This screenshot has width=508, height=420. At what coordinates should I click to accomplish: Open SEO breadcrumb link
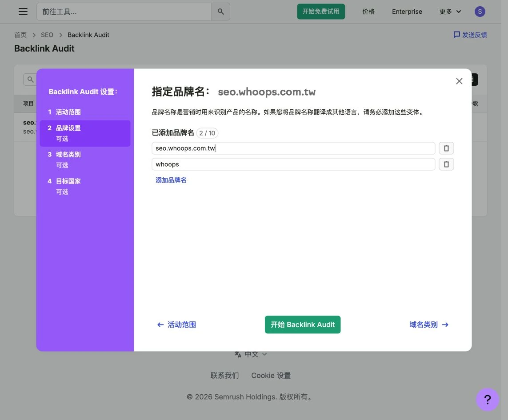(x=47, y=35)
